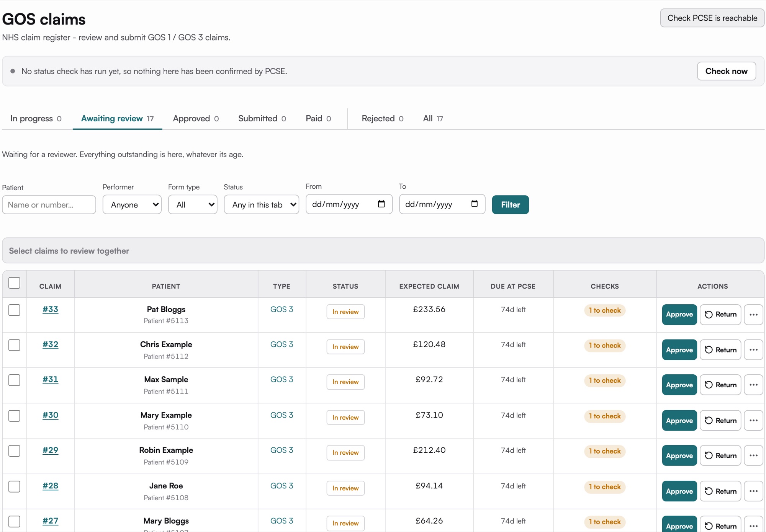Apply filters with the Filter button
The height and width of the screenshot is (532, 766).
(x=510, y=205)
